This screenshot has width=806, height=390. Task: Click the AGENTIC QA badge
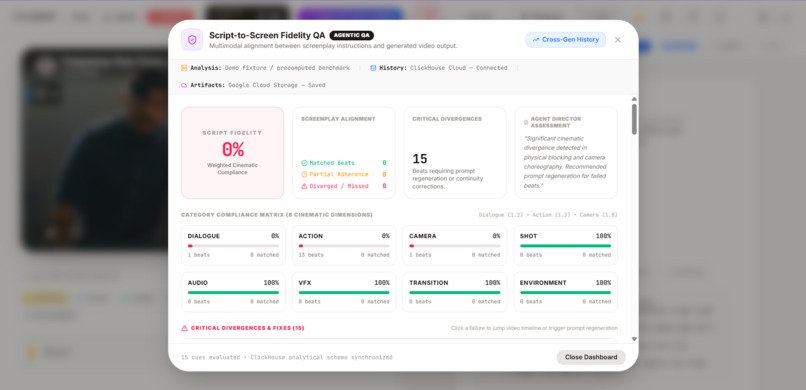(x=352, y=35)
